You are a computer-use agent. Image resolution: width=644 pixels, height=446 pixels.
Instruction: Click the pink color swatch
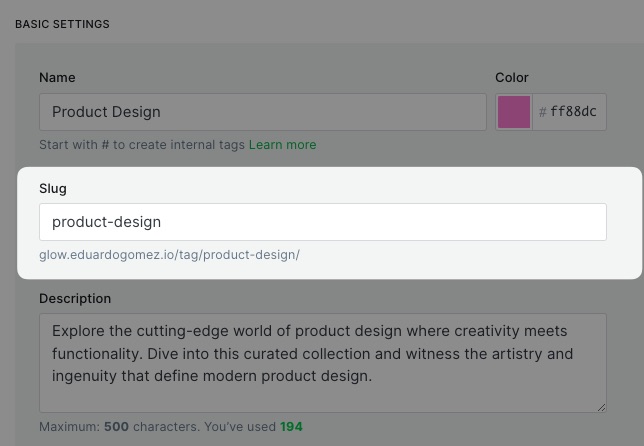514,112
